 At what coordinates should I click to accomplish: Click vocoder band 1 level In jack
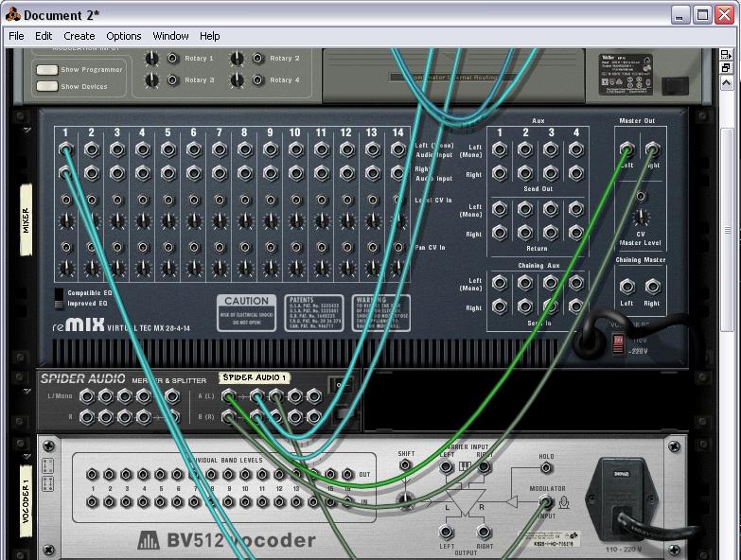(x=92, y=502)
